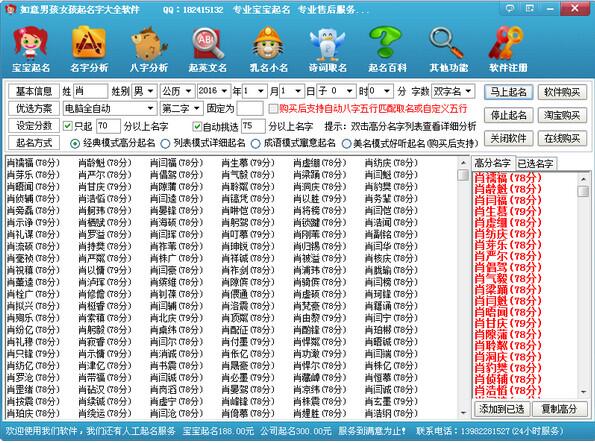Click the chat bubble title bar icon
The height and width of the screenshot is (443, 595).
click(510, 8)
